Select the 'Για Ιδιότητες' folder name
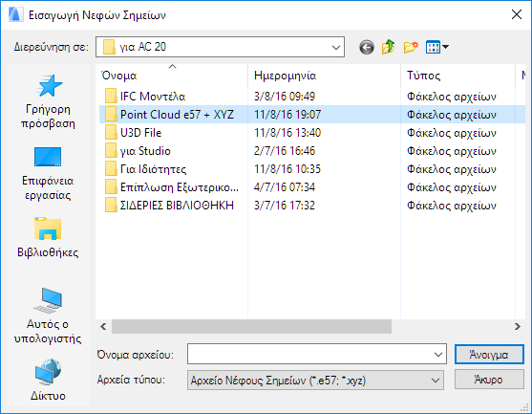This screenshot has height=414, width=532. 153,169
